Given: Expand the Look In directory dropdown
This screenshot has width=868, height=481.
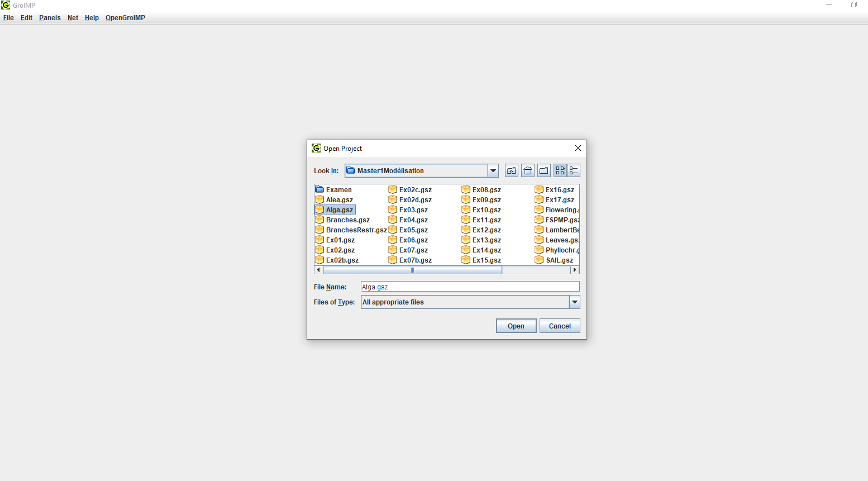Looking at the screenshot, I should pyautogui.click(x=493, y=171).
